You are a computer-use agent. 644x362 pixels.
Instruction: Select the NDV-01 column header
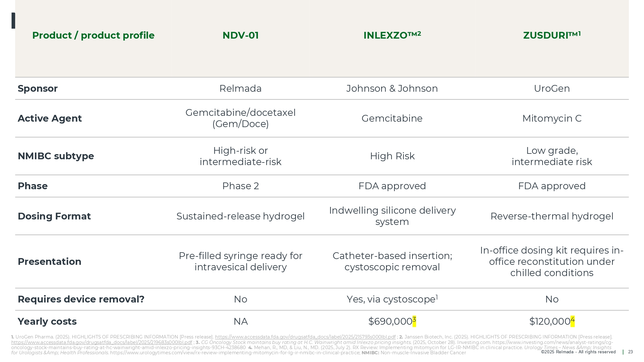[241, 35]
